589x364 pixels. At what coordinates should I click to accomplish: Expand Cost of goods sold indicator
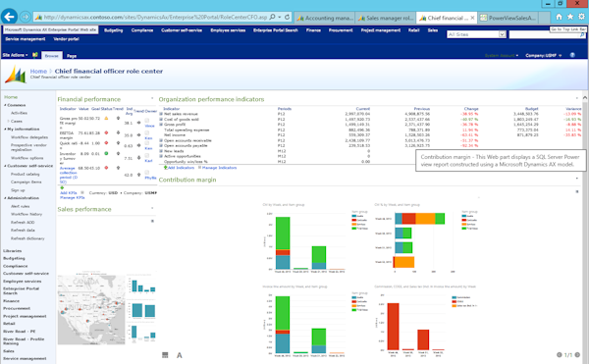click(x=161, y=120)
